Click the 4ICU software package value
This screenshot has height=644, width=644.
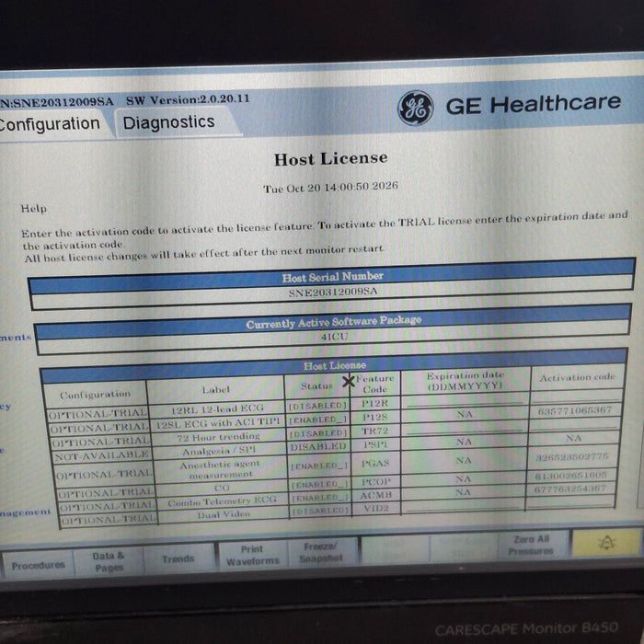(x=334, y=337)
